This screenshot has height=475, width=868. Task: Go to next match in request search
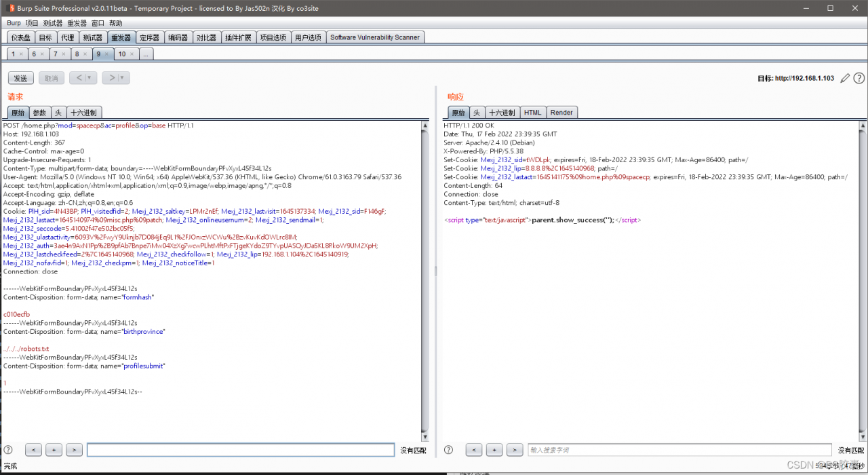(75, 449)
